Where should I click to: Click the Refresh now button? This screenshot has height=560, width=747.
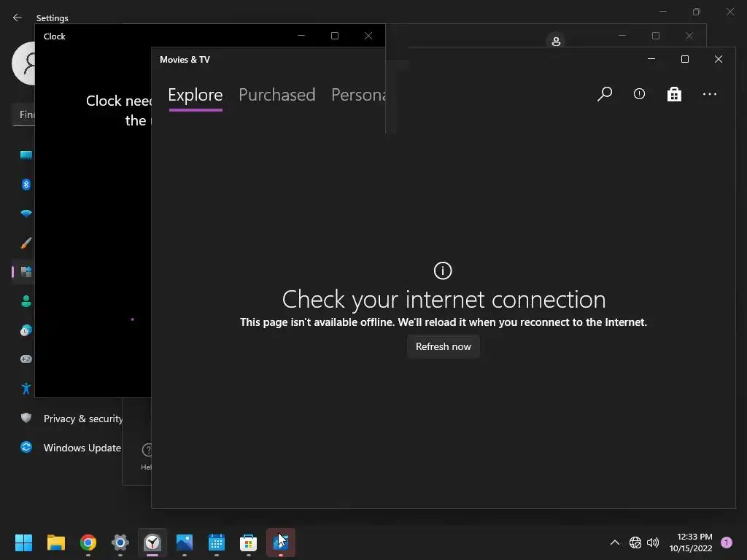tap(443, 346)
